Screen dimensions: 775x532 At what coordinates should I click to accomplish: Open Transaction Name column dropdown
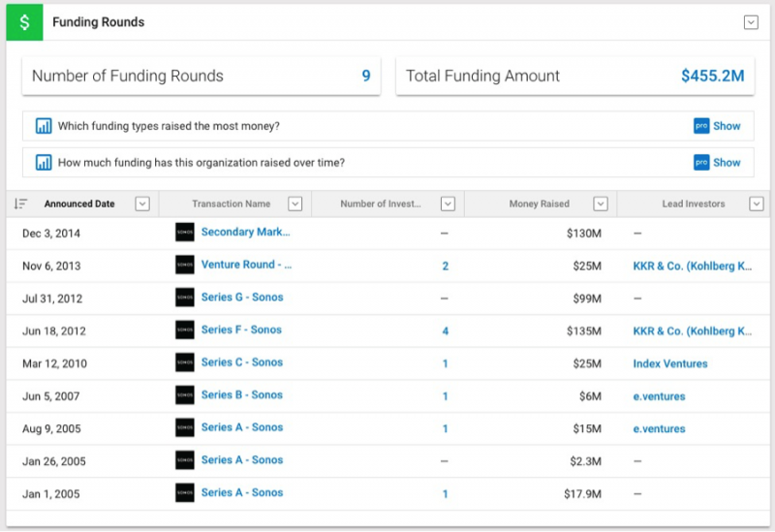click(295, 203)
